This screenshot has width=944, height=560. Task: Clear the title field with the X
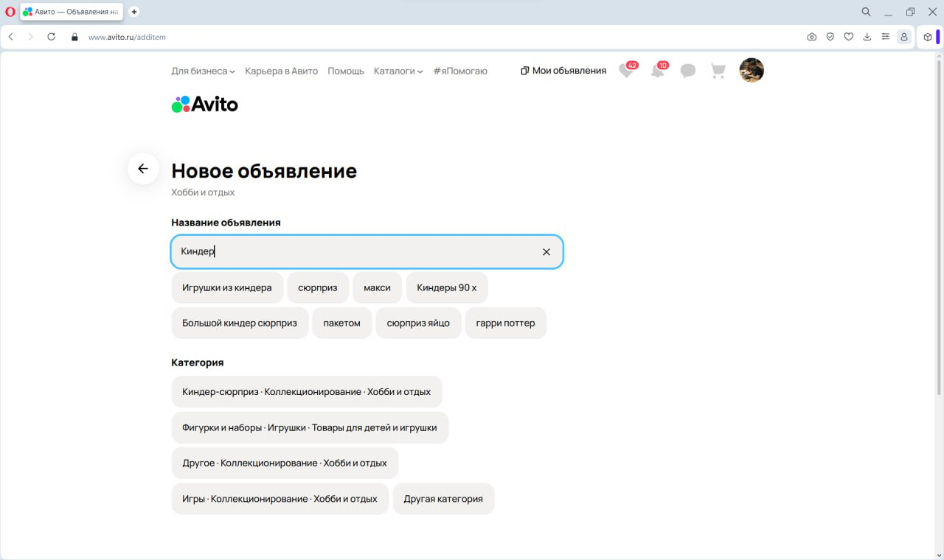546,251
